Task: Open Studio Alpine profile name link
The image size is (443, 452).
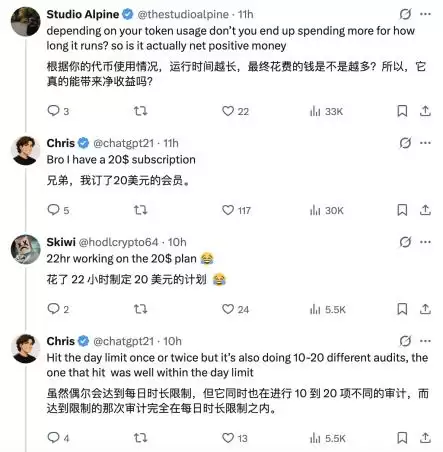Action: click(83, 14)
